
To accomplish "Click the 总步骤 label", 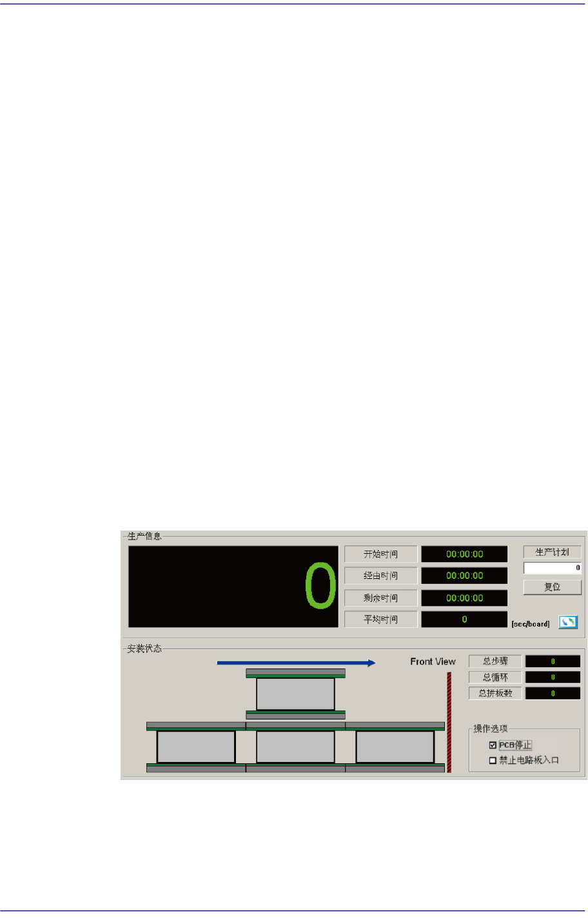I will [x=495, y=661].
